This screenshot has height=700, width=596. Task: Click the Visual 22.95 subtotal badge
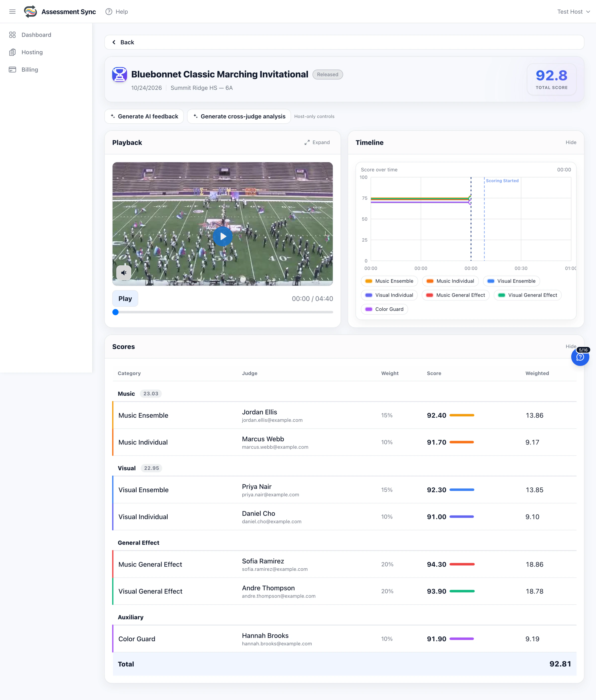[151, 468]
